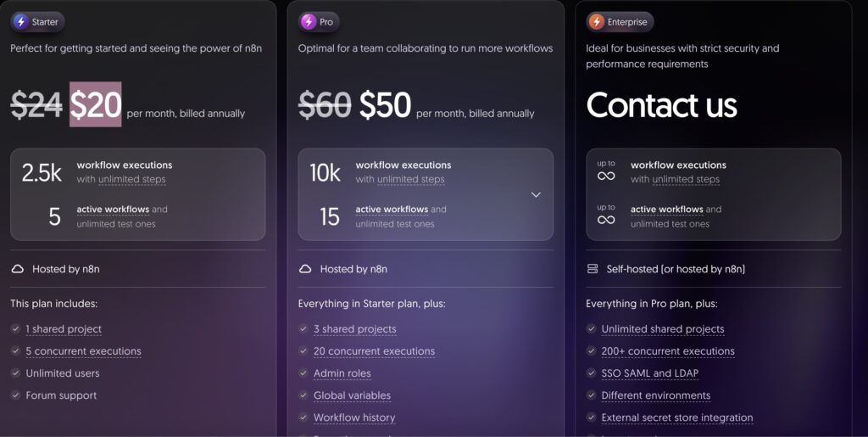868x437 pixels.
Task: Click the checkmark next to Forum support
Action: pyautogui.click(x=15, y=395)
